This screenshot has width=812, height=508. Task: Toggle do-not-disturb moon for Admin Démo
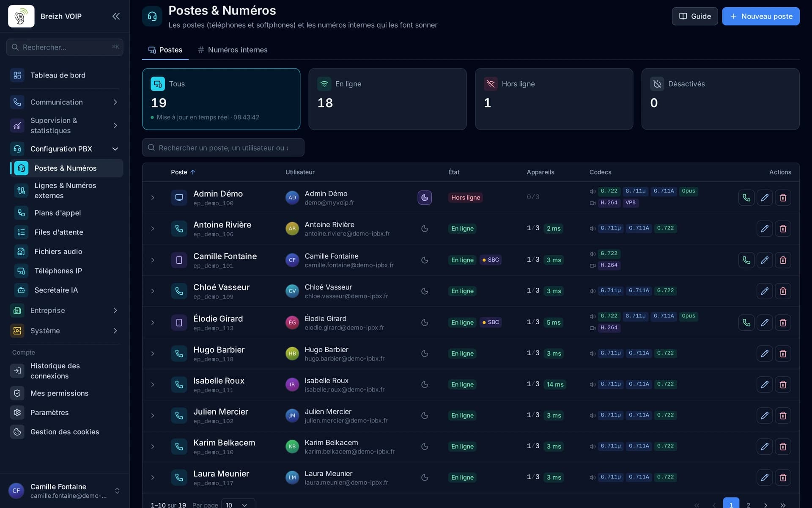coord(425,197)
